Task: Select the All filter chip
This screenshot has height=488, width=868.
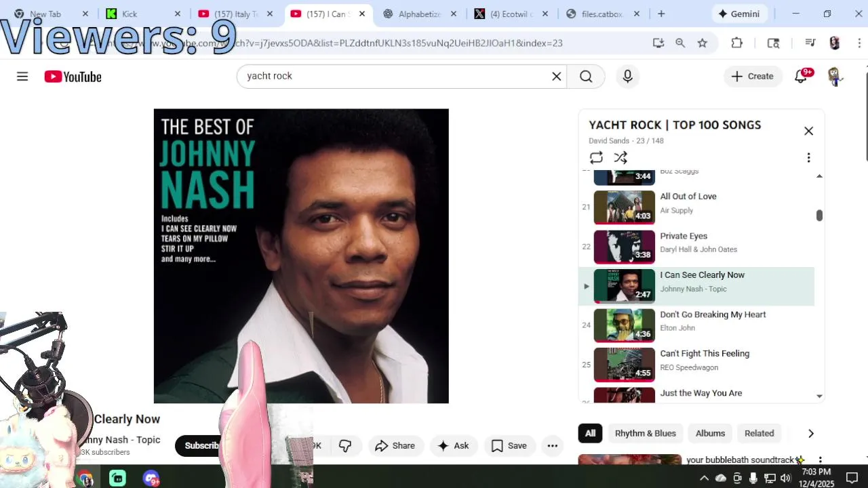Action: click(x=590, y=434)
